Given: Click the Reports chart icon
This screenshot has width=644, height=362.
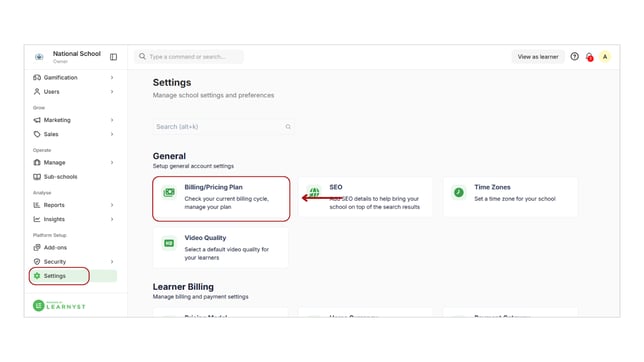Looking at the screenshot, I should pyautogui.click(x=37, y=205).
